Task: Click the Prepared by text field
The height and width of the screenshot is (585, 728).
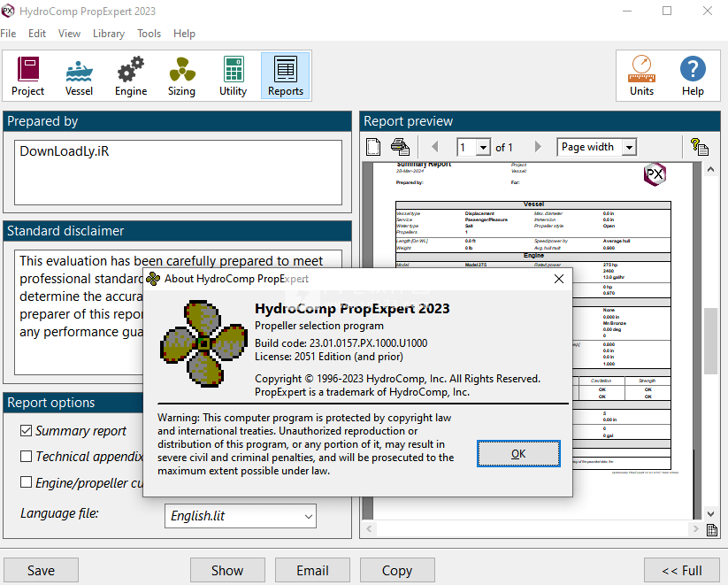Action: click(x=179, y=173)
